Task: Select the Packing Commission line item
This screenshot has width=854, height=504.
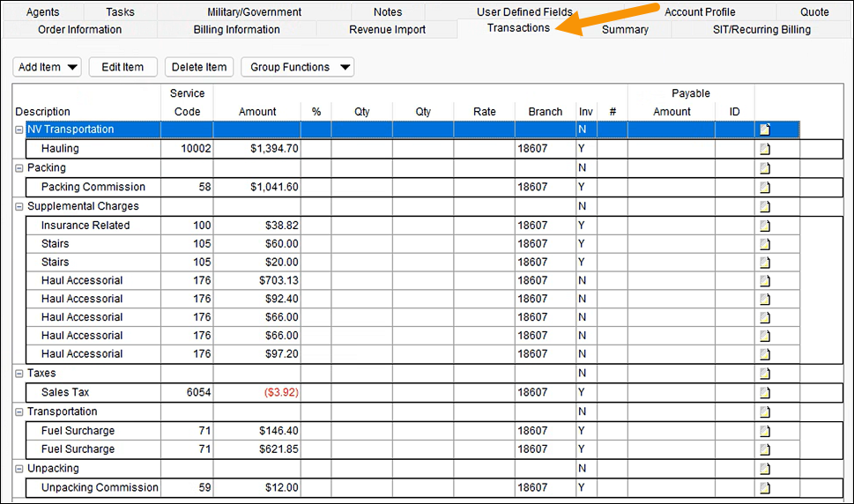Action: coord(93,187)
